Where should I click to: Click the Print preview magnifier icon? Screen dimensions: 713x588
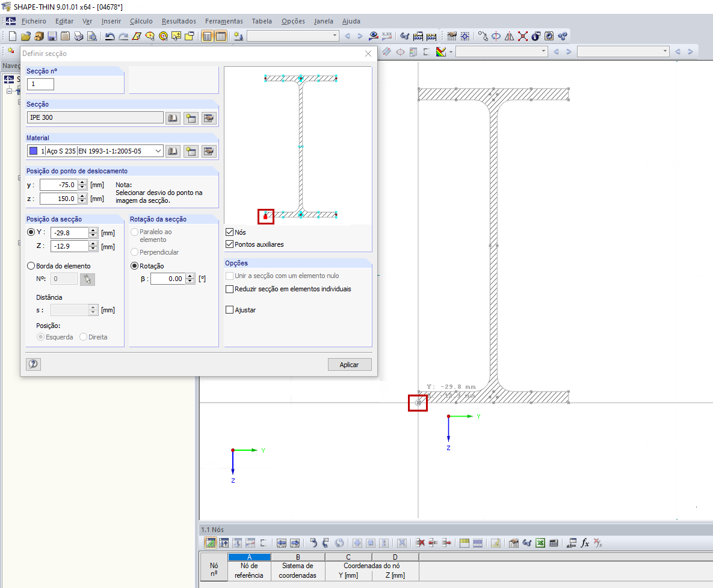92,36
